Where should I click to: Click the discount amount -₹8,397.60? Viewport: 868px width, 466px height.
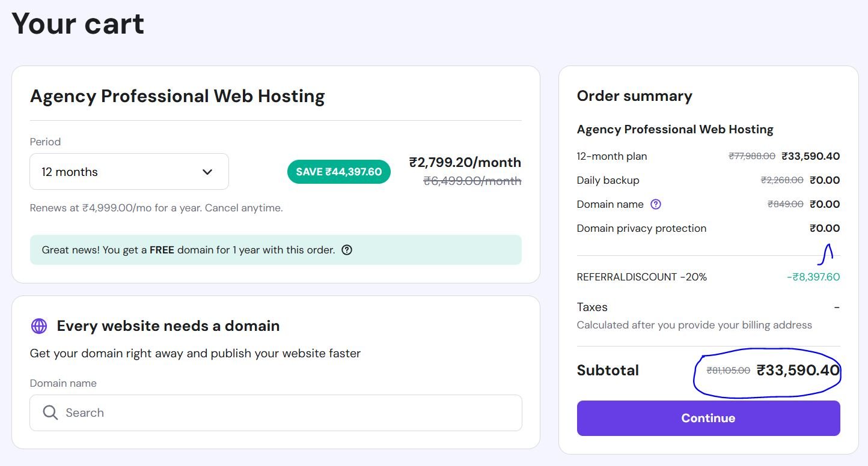(813, 277)
